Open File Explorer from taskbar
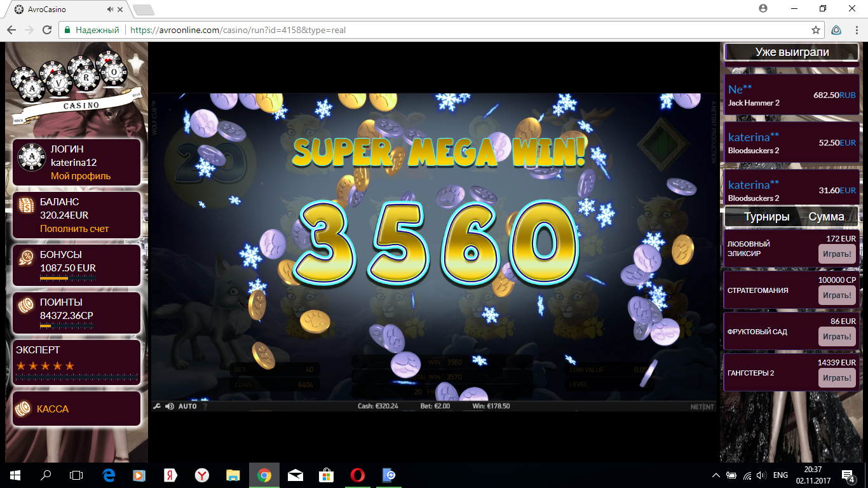This screenshot has width=868, height=488. click(x=233, y=475)
